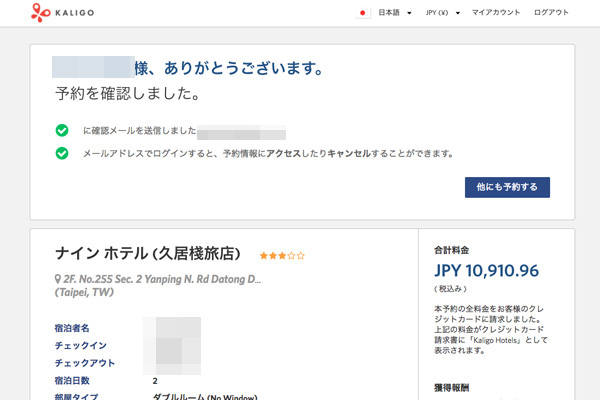Click the green check beside 確認メール message
The height and width of the screenshot is (400, 600).
62,131
